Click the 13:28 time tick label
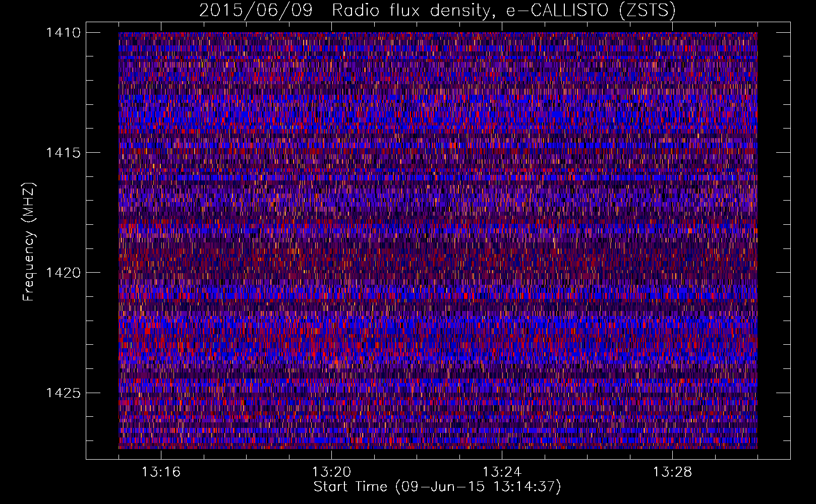The height and width of the screenshot is (504, 816). point(672,472)
